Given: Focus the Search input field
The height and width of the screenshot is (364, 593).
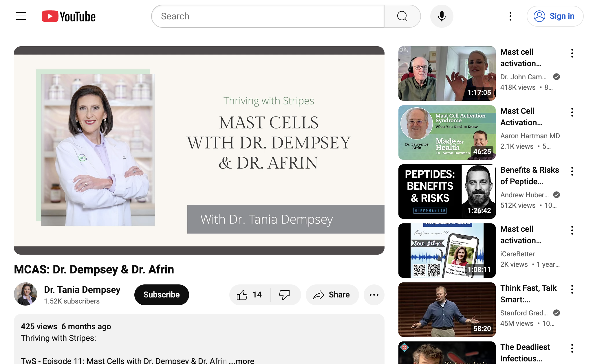Looking at the screenshot, I should pos(268,16).
